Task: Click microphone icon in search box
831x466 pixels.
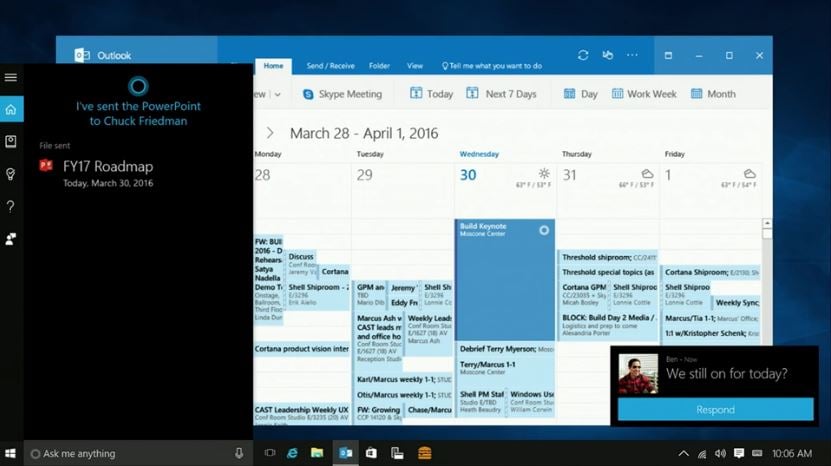Action: click(x=239, y=453)
